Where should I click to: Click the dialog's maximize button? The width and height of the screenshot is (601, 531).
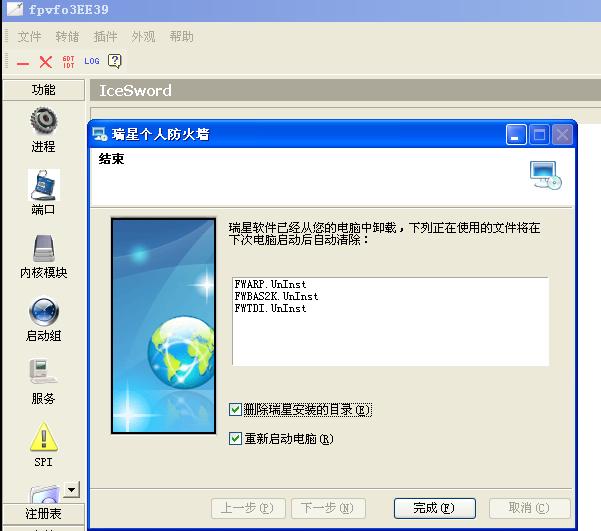pos(539,135)
